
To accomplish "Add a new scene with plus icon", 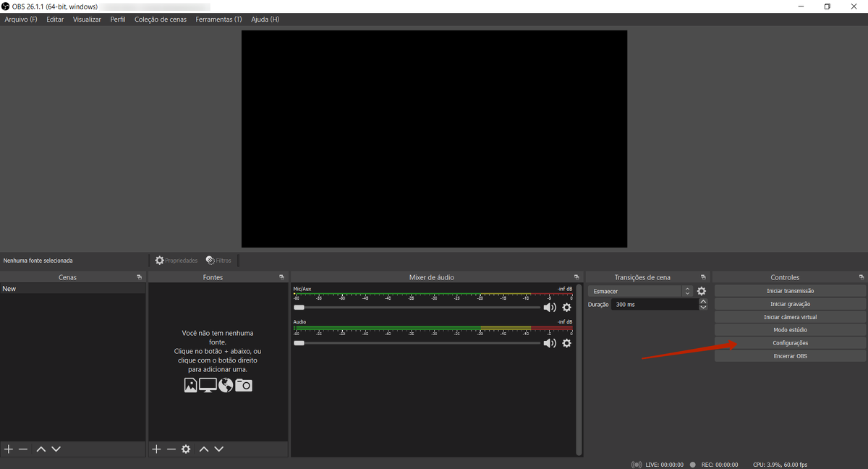I will pos(9,449).
